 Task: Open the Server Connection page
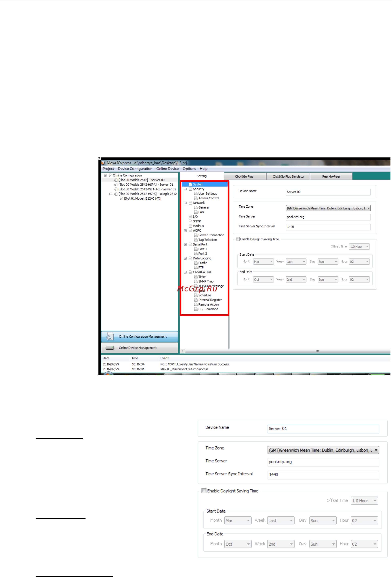coord(211,235)
